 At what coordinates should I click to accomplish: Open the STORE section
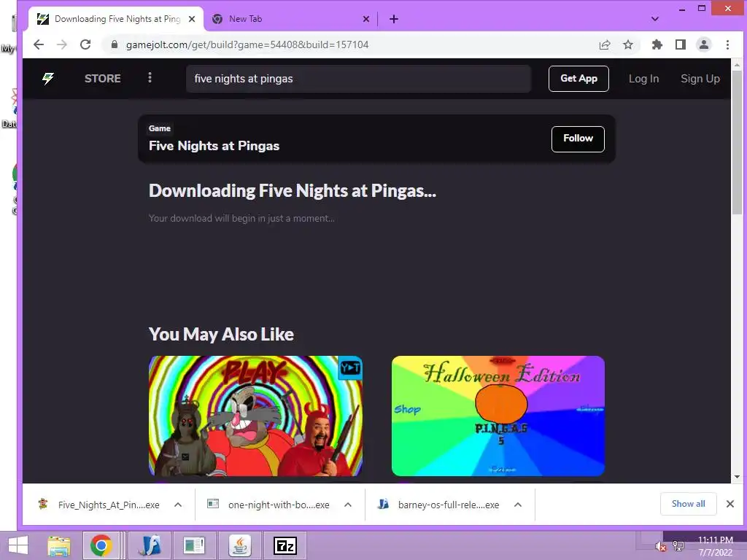[102, 79]
